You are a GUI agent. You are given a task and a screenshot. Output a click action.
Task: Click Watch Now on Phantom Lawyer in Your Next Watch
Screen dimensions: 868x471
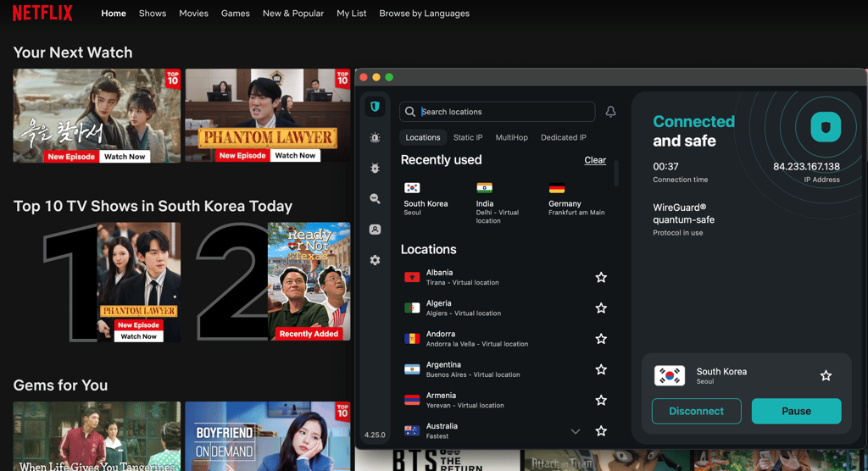(295, 156)
